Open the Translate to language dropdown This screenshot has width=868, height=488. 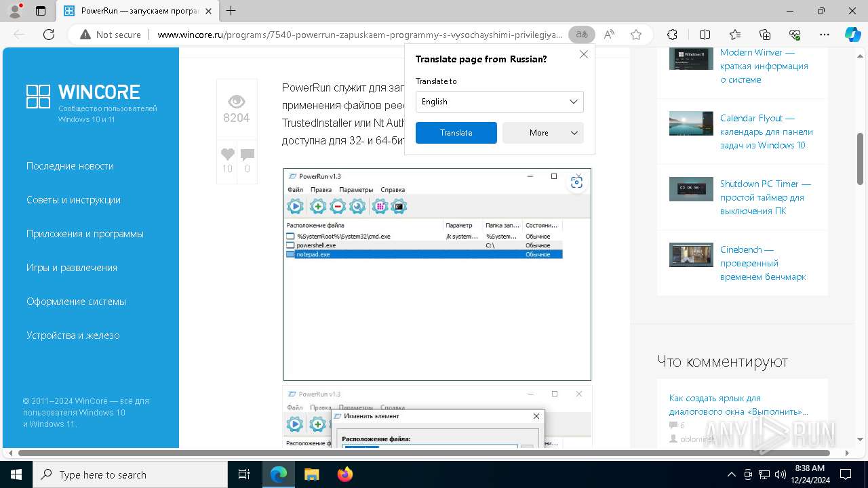(x=500, y=102)
